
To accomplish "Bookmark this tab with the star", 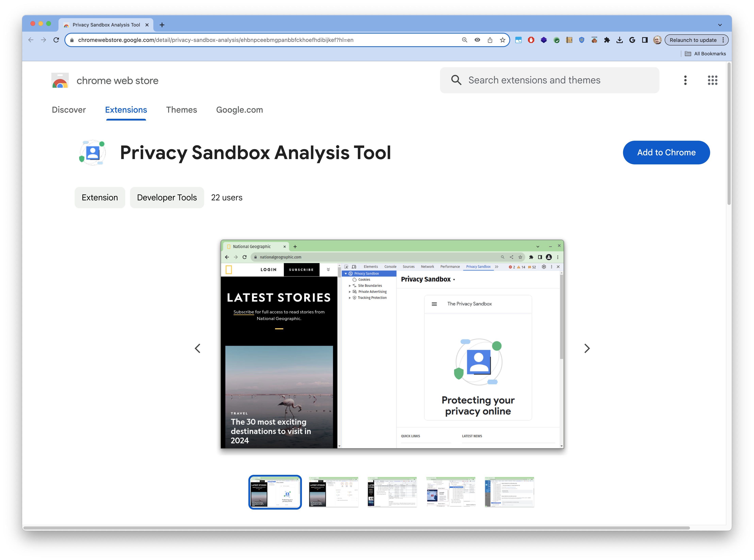I will [x=502, y=40].
